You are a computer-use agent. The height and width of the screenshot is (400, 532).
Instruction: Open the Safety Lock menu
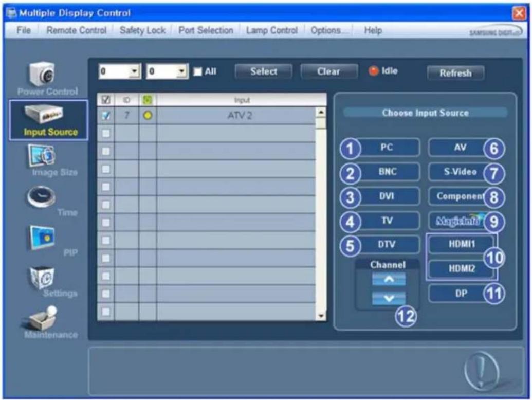tap(142, 30)
